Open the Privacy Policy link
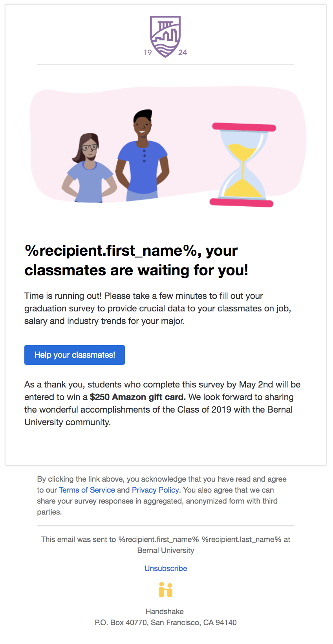The height and width of the screenshot is (644, 333). 156,490
